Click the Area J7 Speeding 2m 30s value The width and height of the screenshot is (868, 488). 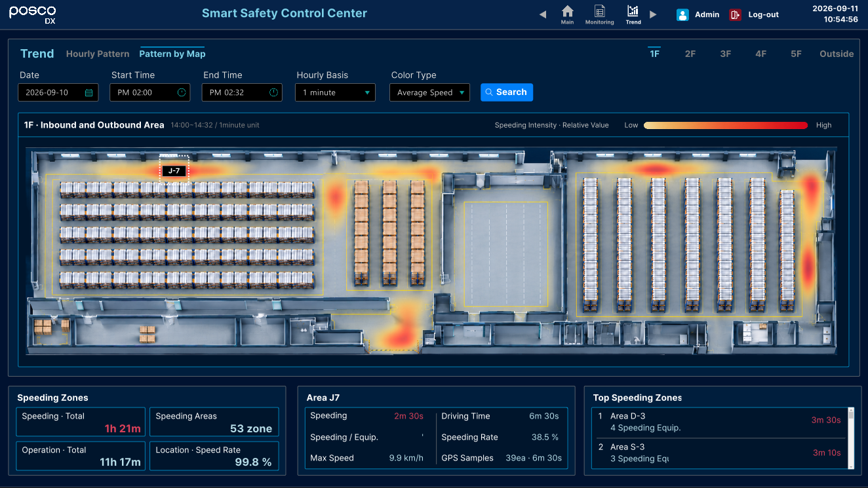pyautogui.click(x=408, y=416)
